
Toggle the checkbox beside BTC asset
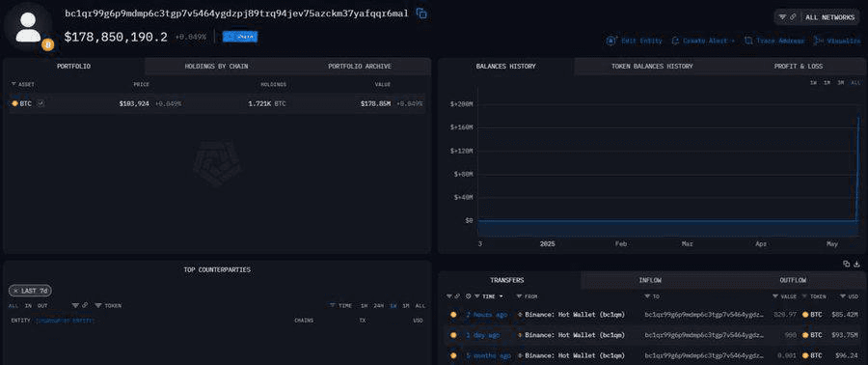tap(41, 103)
